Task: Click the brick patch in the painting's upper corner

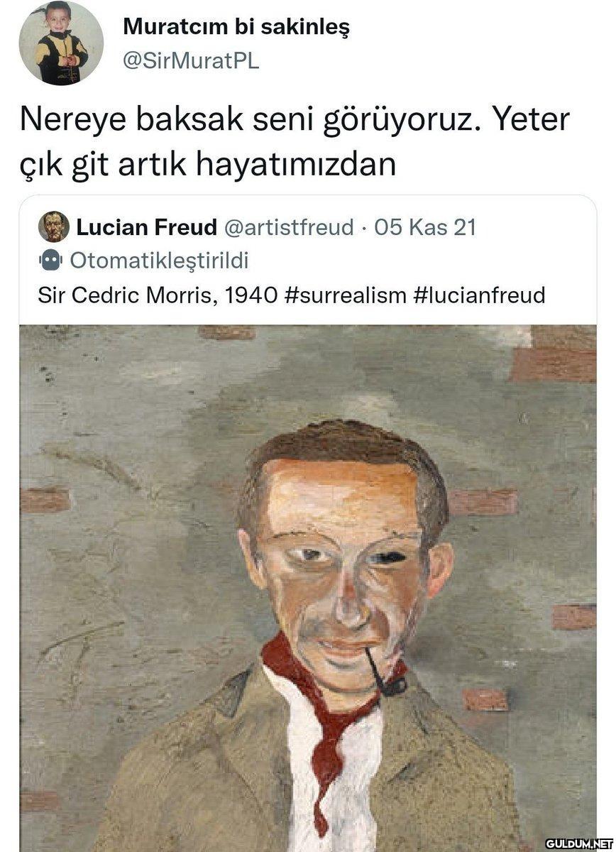Action: tap(554, 354)
